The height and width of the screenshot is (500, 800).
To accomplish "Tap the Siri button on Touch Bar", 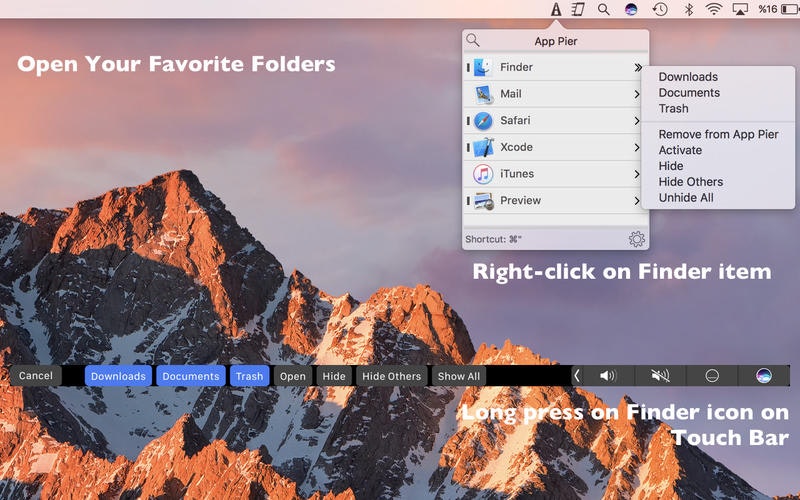I will click(x=764, y=376).
